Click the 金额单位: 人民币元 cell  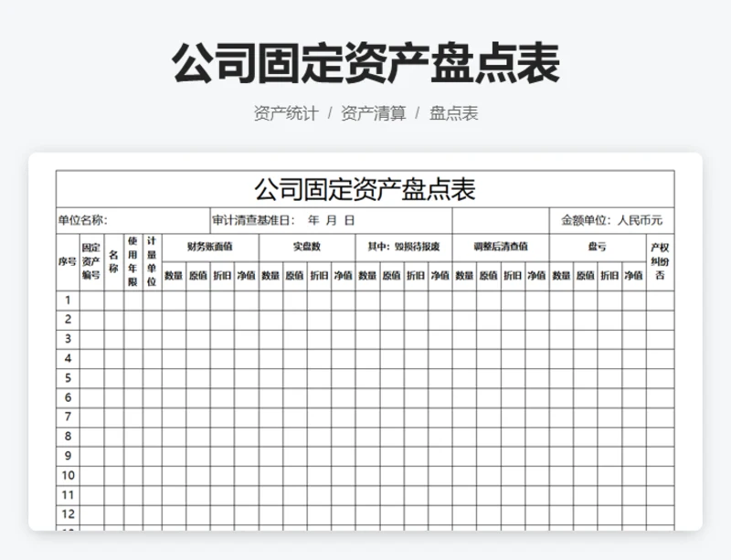click(x=611, y=220)
